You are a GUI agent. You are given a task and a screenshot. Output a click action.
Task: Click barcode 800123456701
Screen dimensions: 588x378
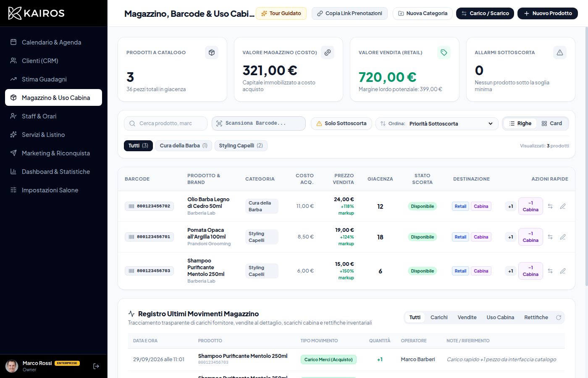click(x=149, y=237)
